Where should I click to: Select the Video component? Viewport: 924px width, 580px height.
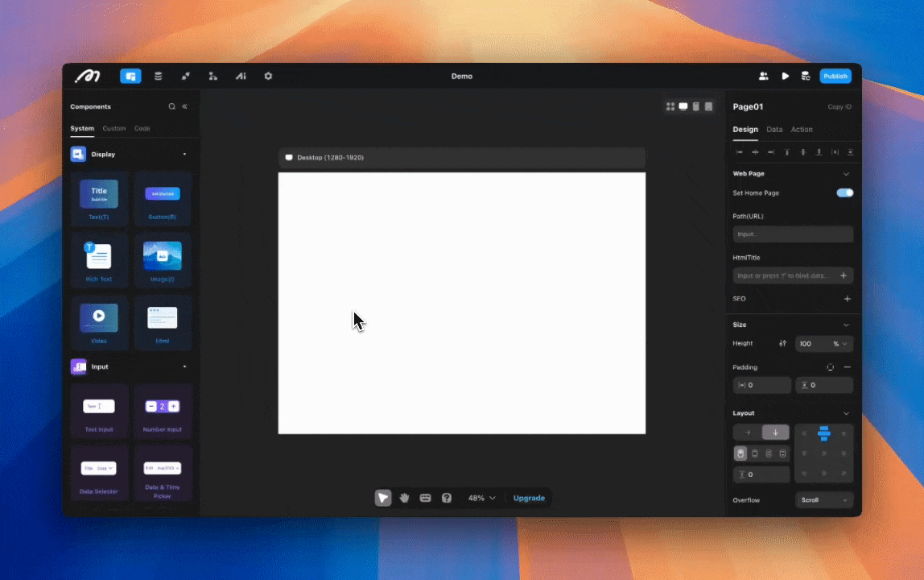(x=99, y=323)
